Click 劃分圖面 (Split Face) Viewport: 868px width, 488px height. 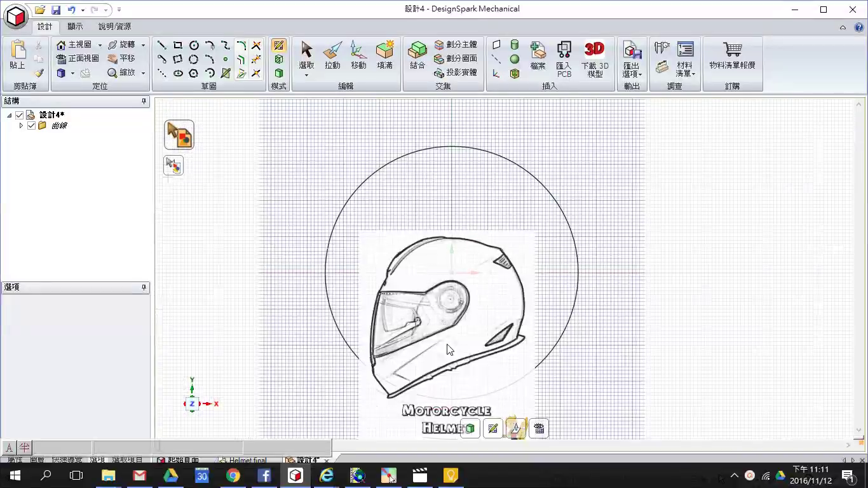point(456,58)
